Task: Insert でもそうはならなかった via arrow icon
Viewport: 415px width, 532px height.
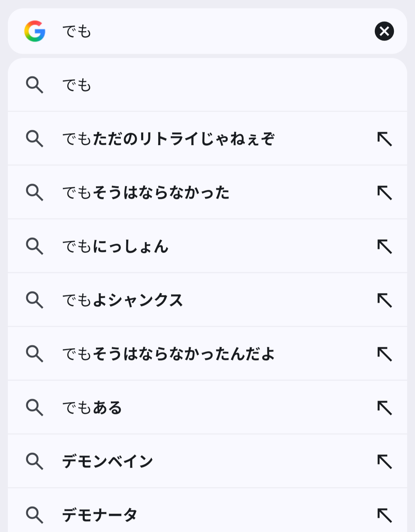Action: 385,193
